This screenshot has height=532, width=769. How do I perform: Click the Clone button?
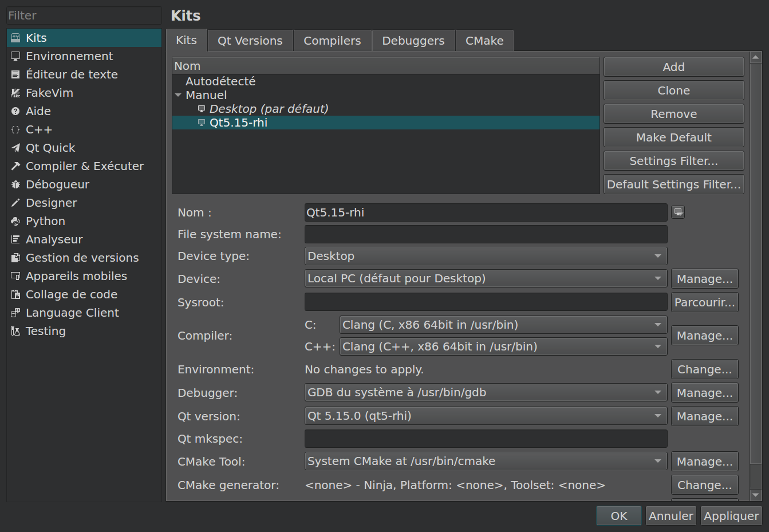(673, 90)
